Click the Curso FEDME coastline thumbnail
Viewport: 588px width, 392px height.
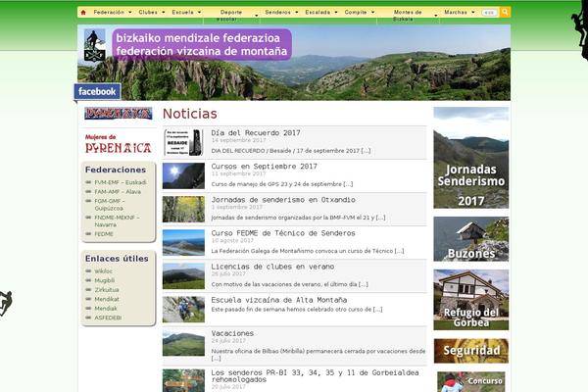(x=184, y=242)
